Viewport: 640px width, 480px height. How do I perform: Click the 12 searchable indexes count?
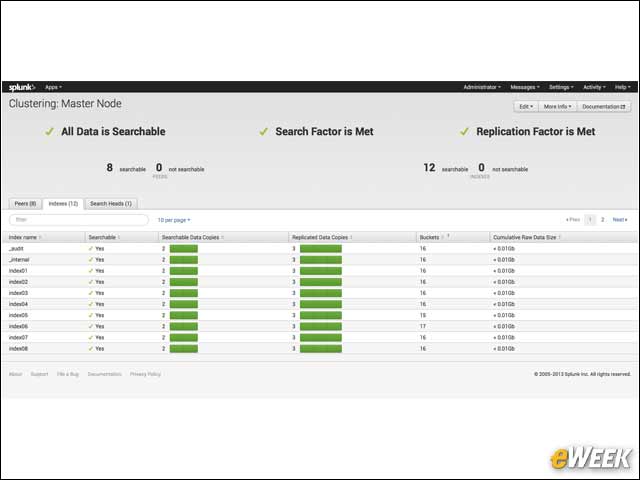429,167
